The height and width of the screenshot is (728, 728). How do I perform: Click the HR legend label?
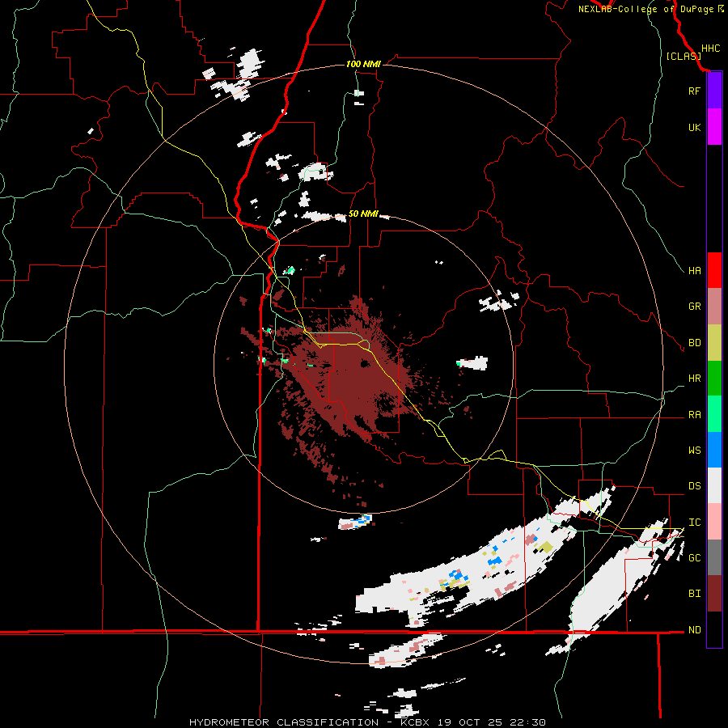[694, 379]
